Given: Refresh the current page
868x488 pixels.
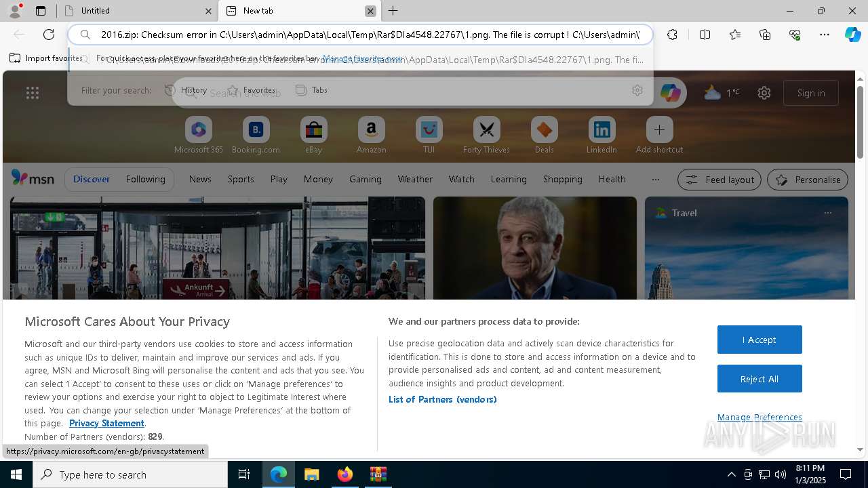Looking at the screenshot, I should tap(49, 35).
